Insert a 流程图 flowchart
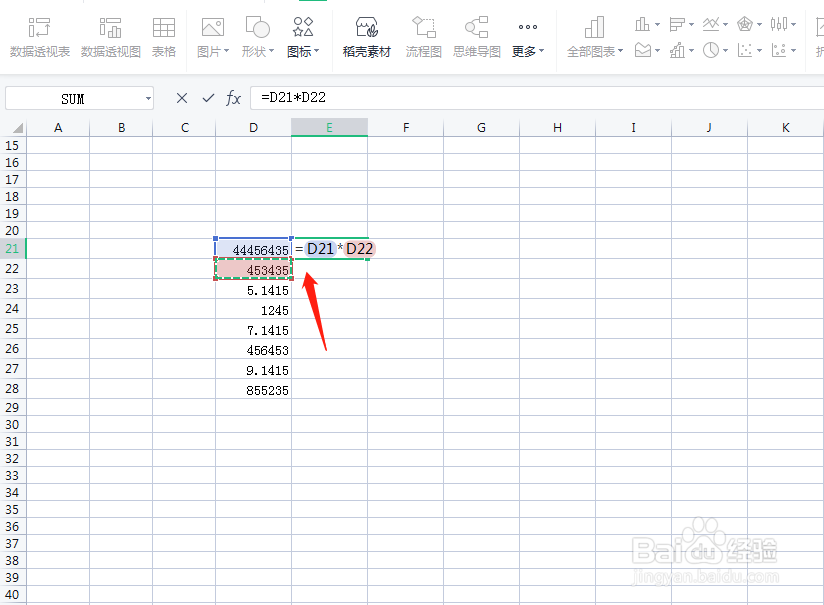The height and width of the screenshot is (605, 824). click(424, 37)
